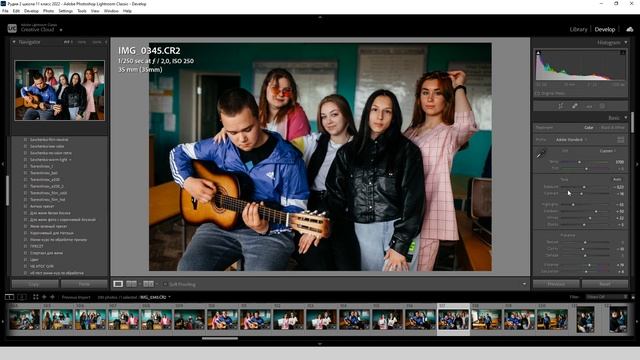The height and width of the screenshot is (360, 640).
Task: Click the Shadows slider handle
Action: [596, 211]
